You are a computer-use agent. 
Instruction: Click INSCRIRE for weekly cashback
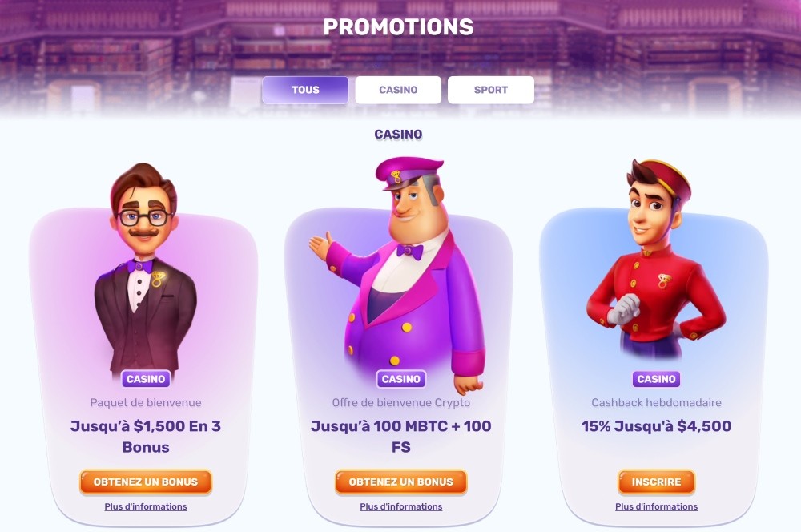click(656, 482)
